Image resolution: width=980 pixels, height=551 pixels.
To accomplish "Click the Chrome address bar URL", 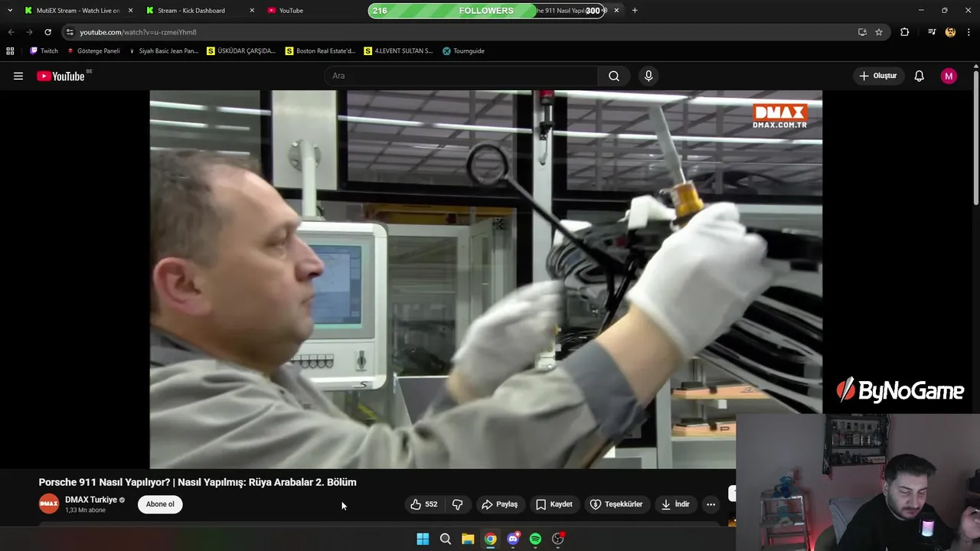I will click(x=138, y=32).
